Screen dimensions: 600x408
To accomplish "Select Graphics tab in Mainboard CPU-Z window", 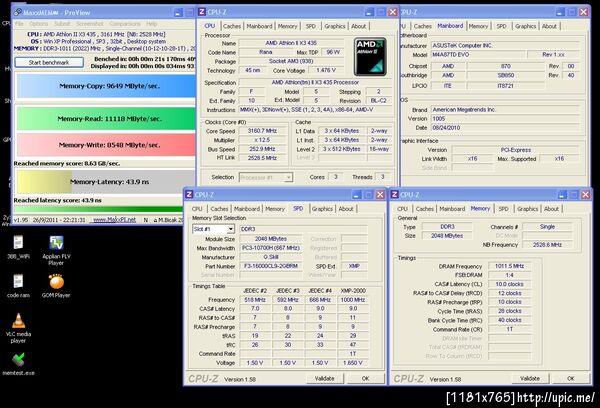I will [x=525, y=26].
